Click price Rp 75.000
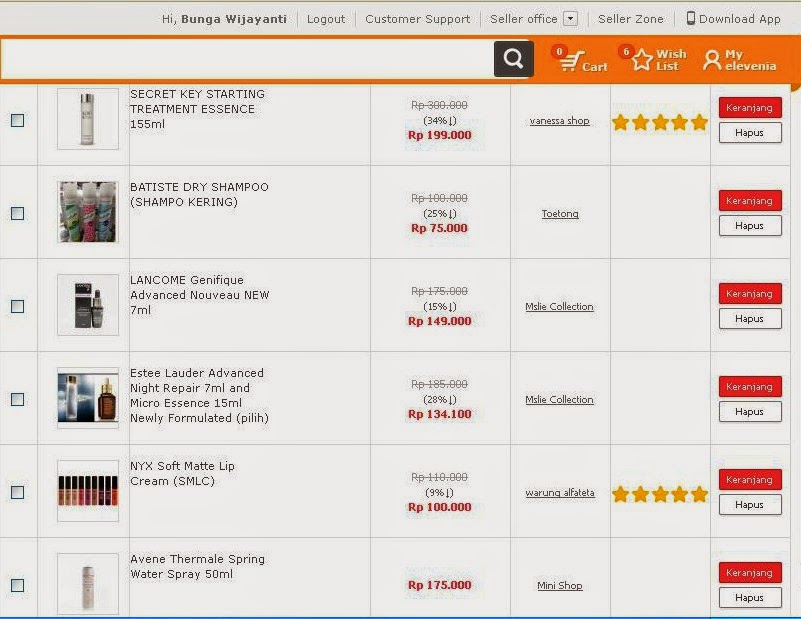Viewport: 801px width, 619px height. pyautogui.click(x=439, y=228)
